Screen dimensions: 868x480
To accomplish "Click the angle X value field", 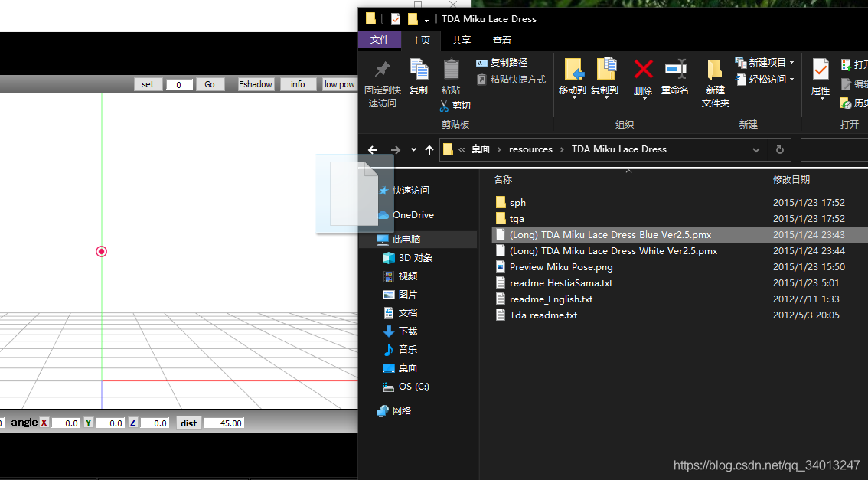I will [66, 423].
